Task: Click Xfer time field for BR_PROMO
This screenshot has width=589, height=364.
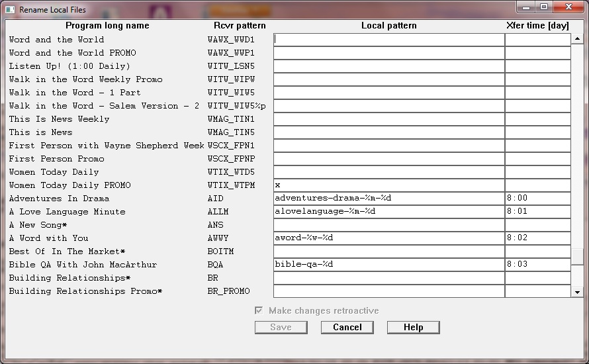Action: pos(538,291)
